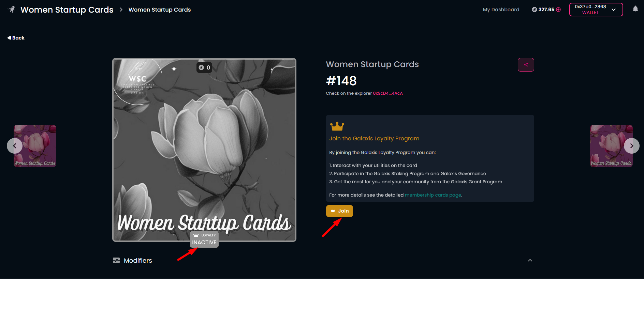Image resolution: width=644 pixels, height=310 pixels.
Task: Click the notification bell icon
Action: pyautogui.click(x=635, y=9)
